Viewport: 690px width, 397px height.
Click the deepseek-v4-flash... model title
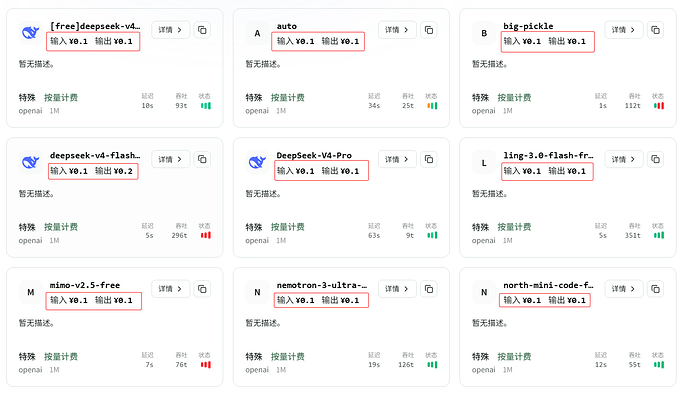95,155
